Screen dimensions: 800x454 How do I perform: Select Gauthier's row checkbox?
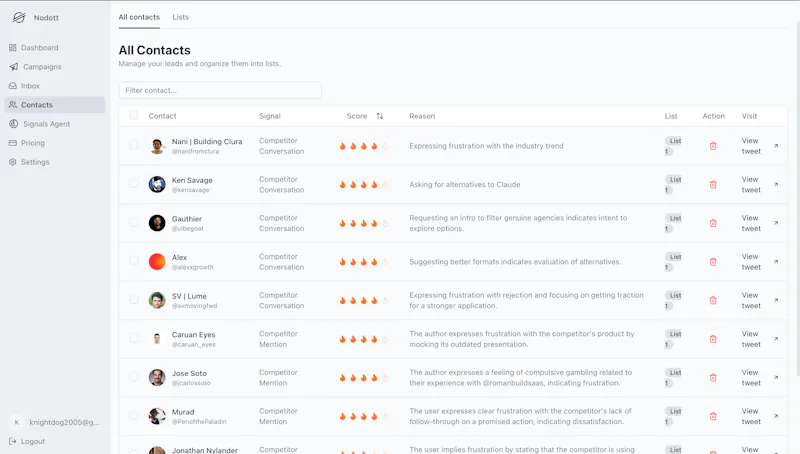[x=134, y=222]
